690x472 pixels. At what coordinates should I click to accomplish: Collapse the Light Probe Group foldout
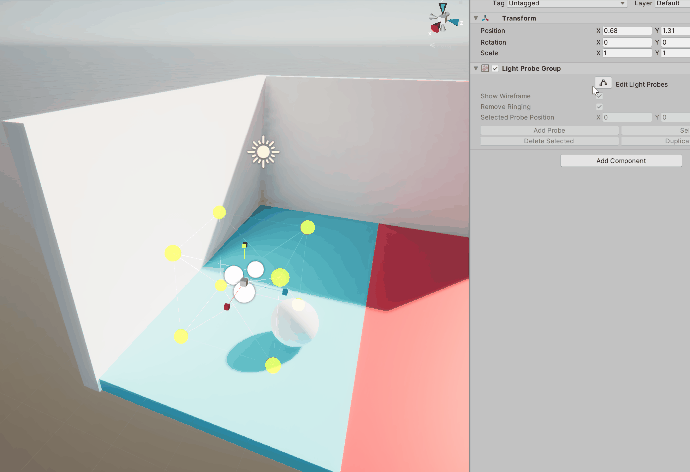[x=476, y=68]
